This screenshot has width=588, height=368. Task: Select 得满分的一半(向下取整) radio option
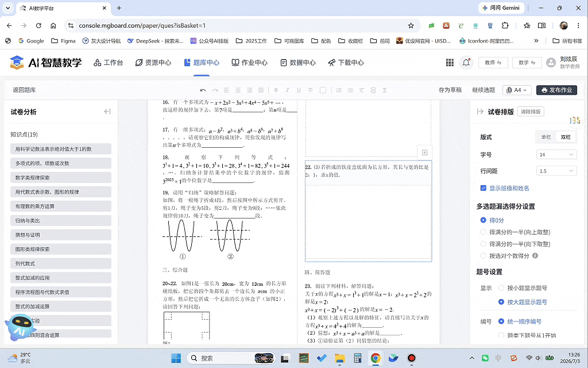(x=483, y=244)
